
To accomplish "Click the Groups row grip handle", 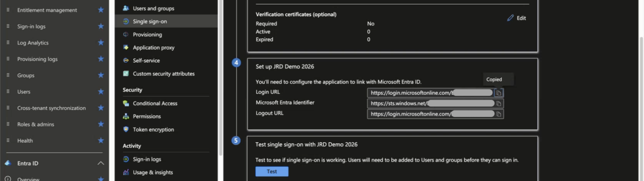I will click(x=8, y=75).
